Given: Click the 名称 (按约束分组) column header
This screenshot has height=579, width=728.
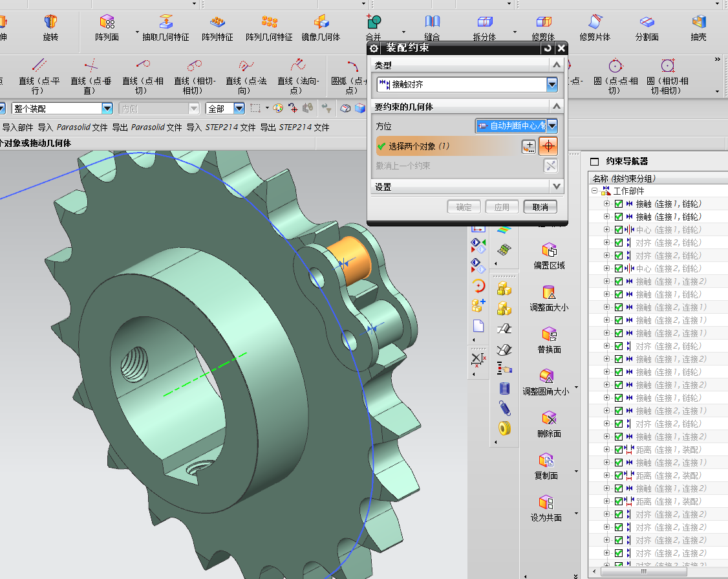Looking at the screenshot, I should 658,178.
